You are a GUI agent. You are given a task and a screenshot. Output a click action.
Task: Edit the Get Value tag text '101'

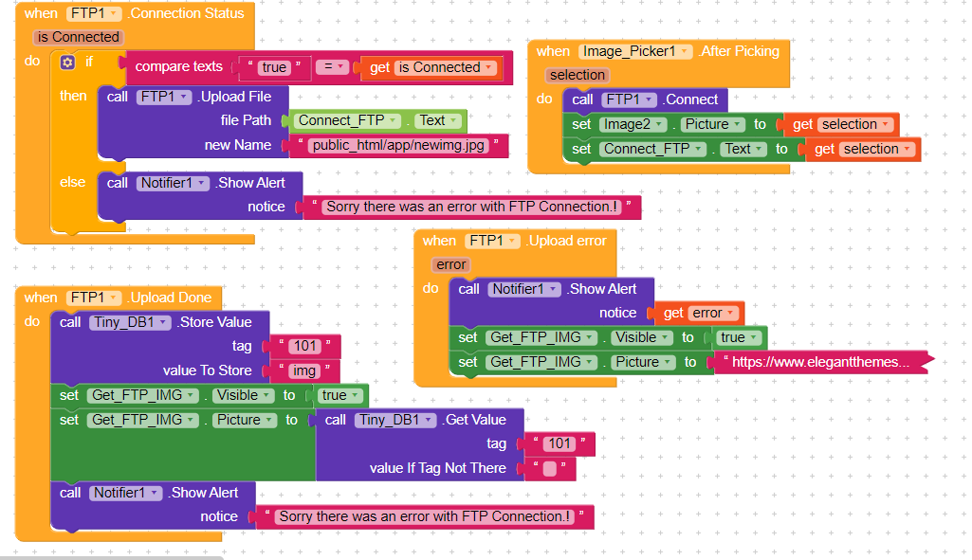[559, 443]
